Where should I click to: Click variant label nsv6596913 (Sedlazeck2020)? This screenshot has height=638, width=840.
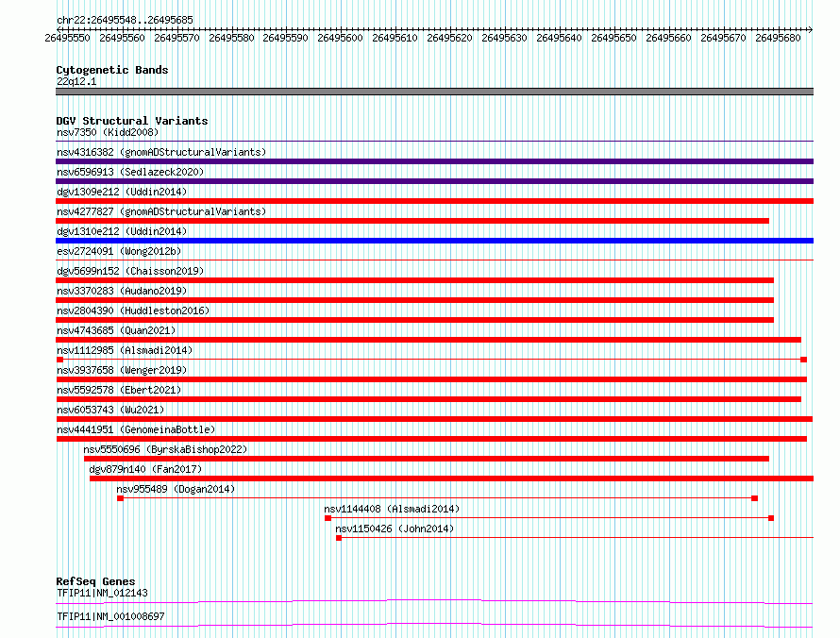(130, 172)
